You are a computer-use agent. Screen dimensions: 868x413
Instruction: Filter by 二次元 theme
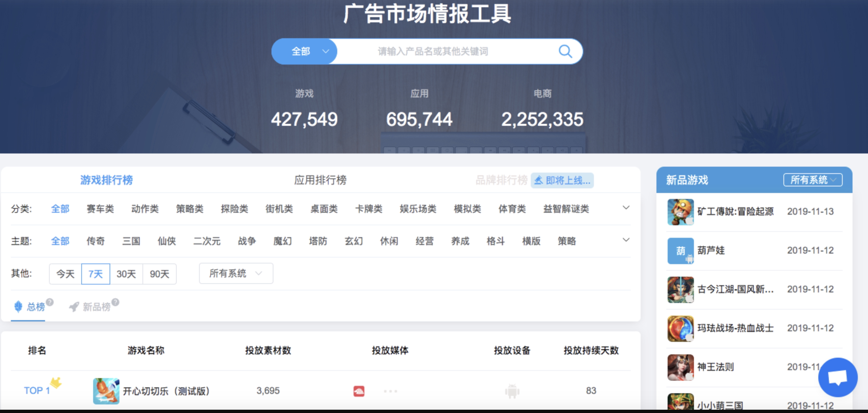coord(207,241)
